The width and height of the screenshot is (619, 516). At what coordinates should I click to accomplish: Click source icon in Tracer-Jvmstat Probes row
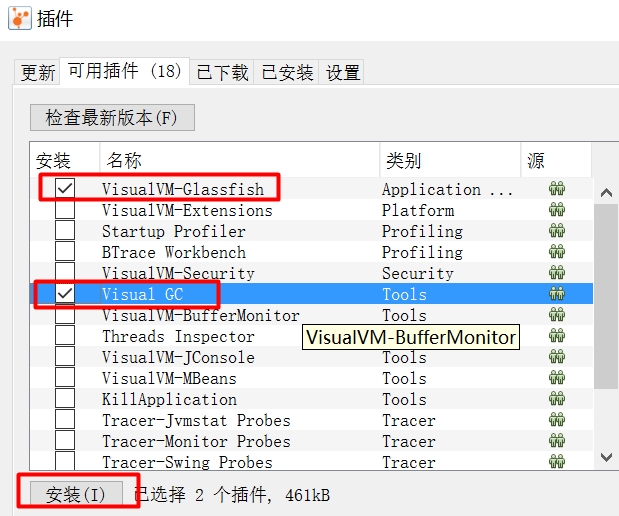pyautogui.click(x=557, y=420)
